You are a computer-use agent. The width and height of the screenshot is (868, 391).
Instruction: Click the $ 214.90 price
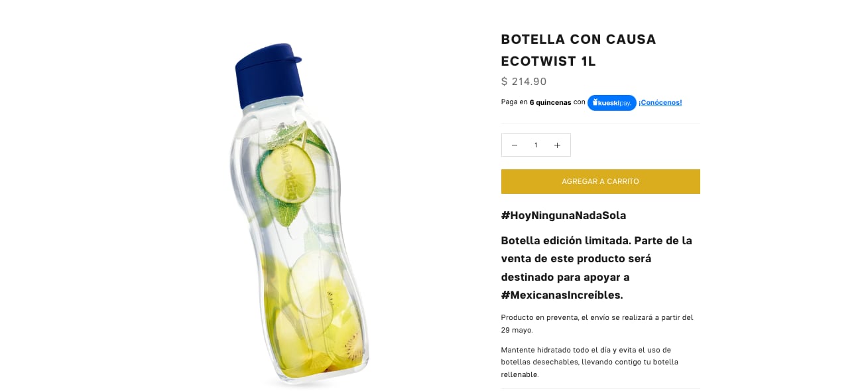point(524,82)
